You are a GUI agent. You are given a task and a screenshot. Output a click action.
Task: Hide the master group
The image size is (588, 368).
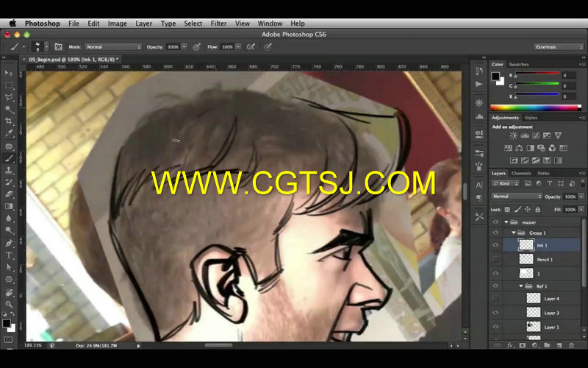tap(495, 222)
